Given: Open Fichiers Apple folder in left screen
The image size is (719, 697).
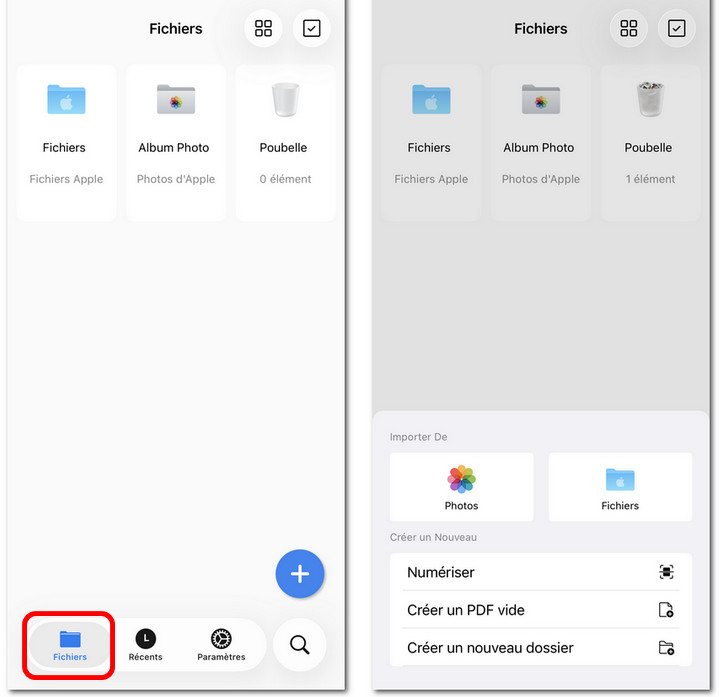Looking at the screenshot, I should click(x=66, y=143).
